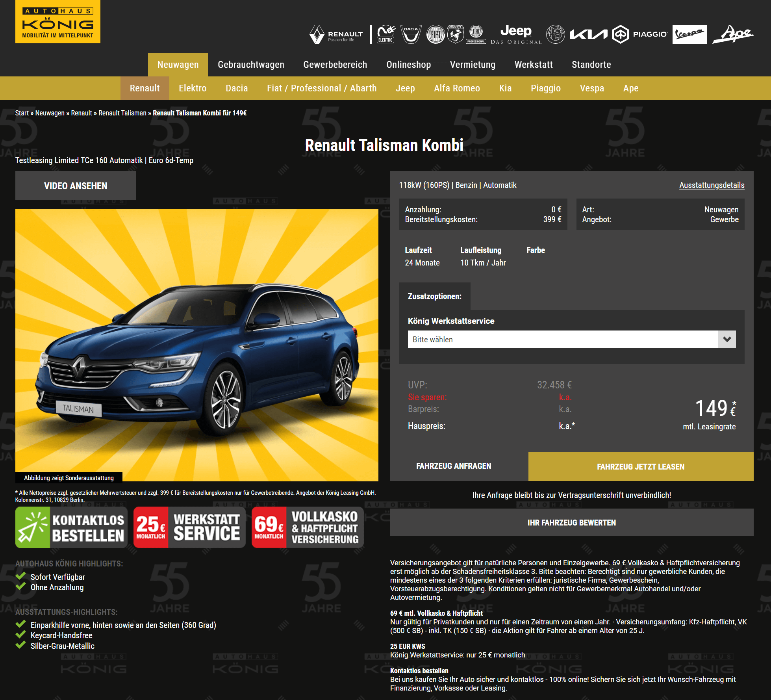Screen dimensions: 771x700
Task: Go to Renault breadcrumb link
Action: 81,113
